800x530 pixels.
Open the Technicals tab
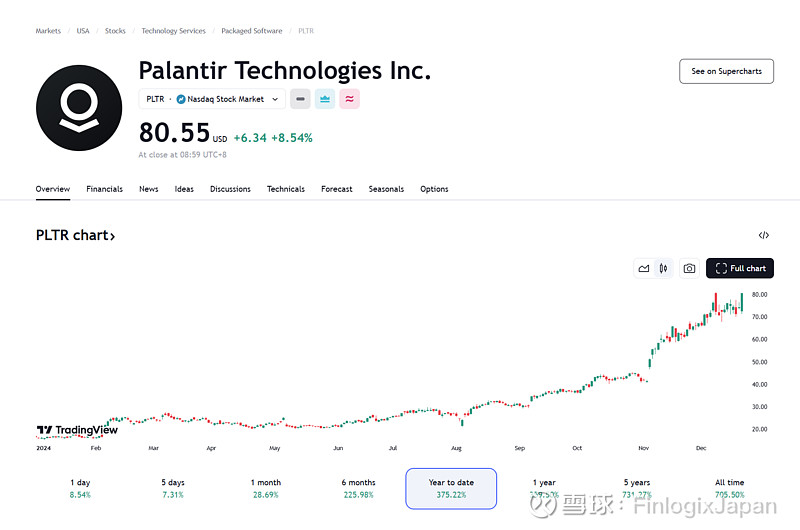point(285,189)
